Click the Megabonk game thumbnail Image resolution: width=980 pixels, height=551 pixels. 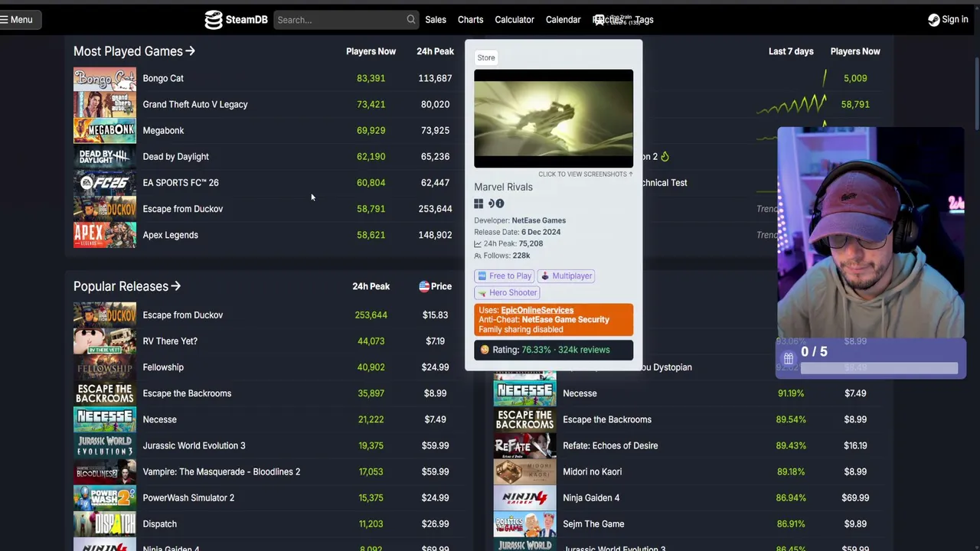[x=105, y=130]
